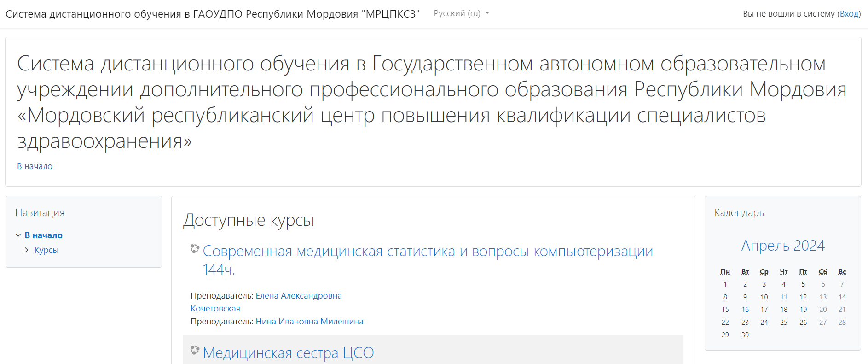View teacher Елена Александровна Кочетовская profile
Screen dimensions: 868x364
tap(266, 302)
